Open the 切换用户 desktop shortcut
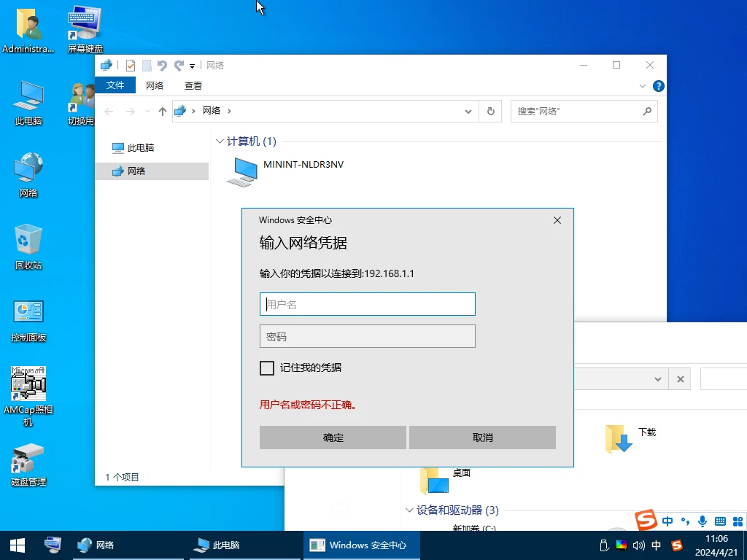 pyautogui.click(x=81, y=104)
